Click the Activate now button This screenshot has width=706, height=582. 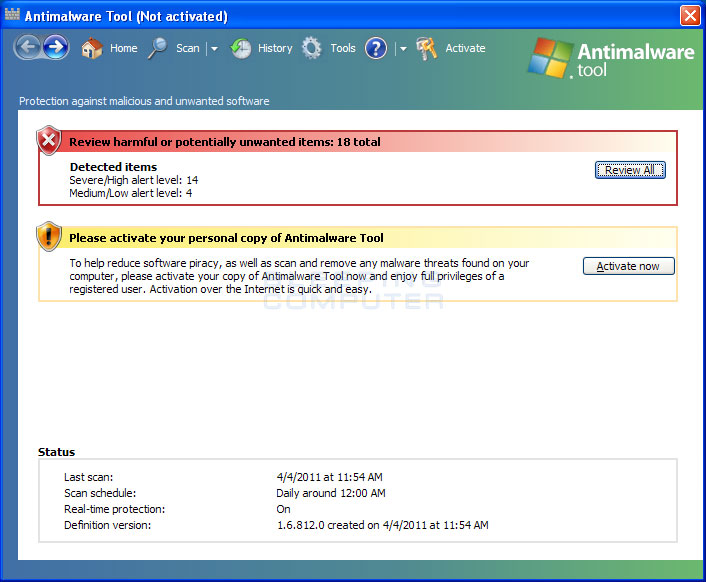629,266
